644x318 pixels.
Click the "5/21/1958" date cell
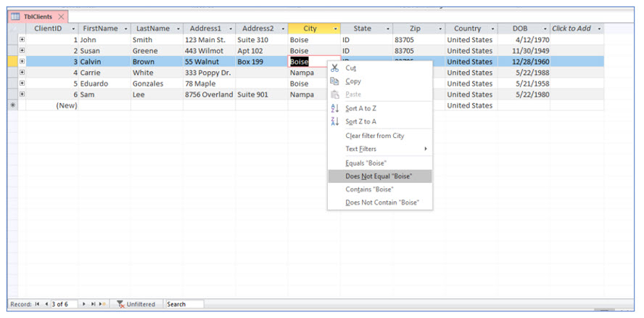click(x=524, y=83)
